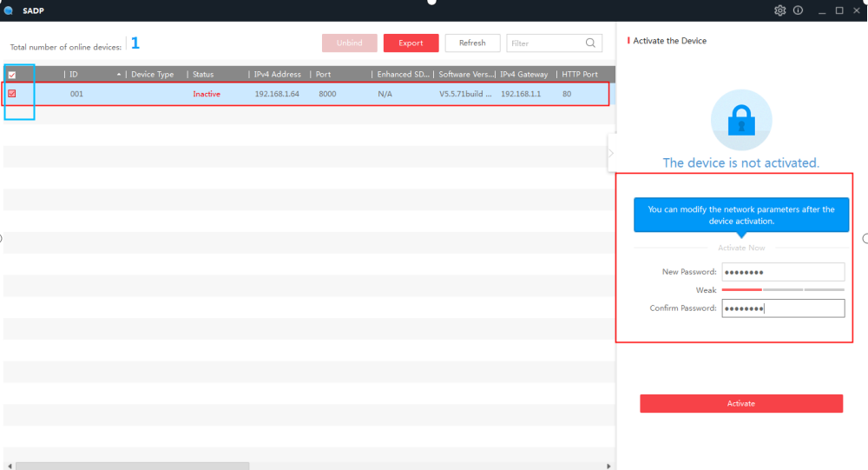The height and width of the screenshot is (470, 868).
Task: Click the N/A cell in device row
Action: 385,94
